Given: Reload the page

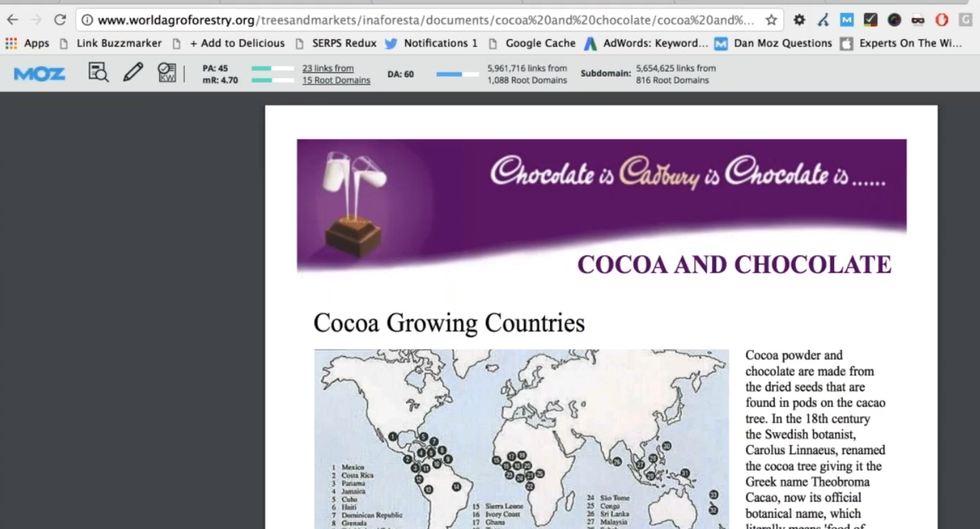Looking at the screenshot, I should (x=60, y=20).
